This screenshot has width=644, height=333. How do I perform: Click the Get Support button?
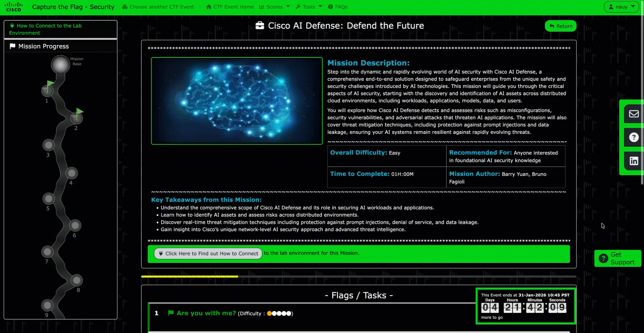[x=618, y=258]
